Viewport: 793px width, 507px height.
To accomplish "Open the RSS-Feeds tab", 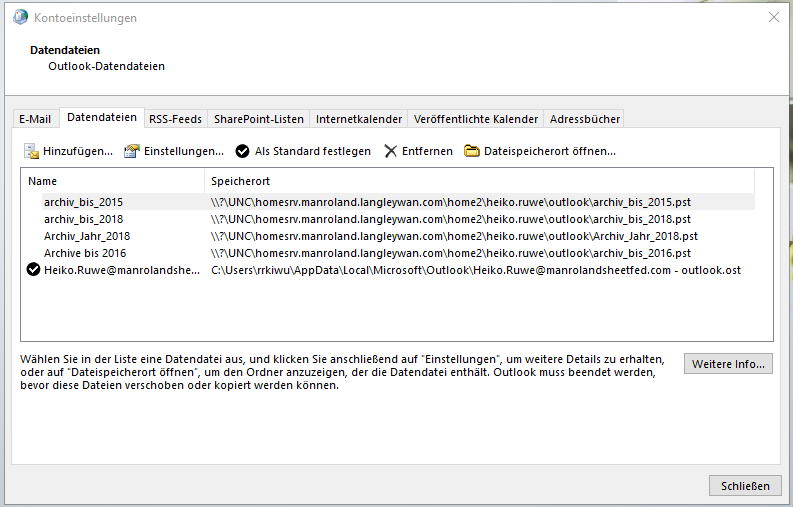I will click(175, 119).
